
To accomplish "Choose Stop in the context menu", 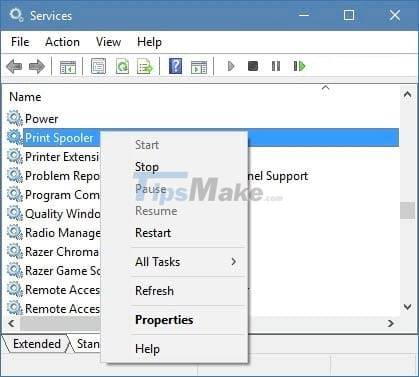I will [x=147, y=167].
